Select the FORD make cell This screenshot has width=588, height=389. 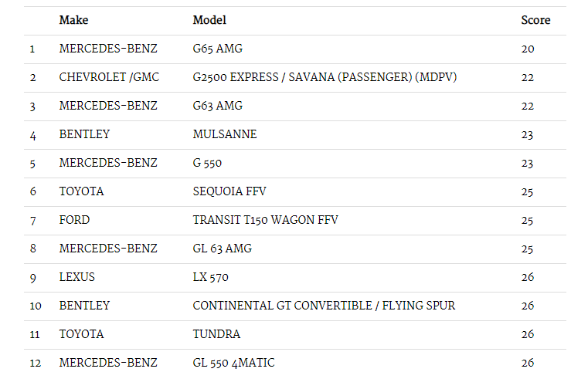pos(74,220)
